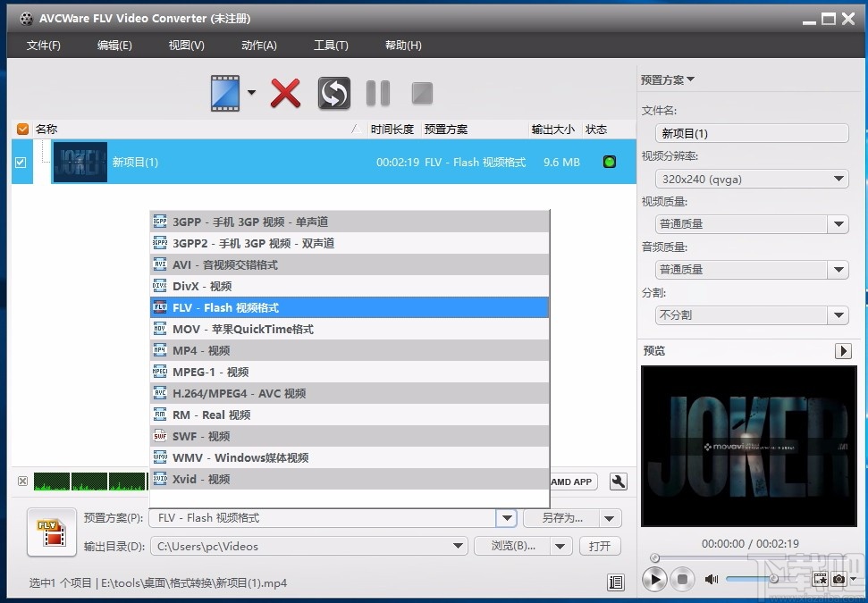Expand the 另存为 dropdown arrow
868x603 pixels.
[611, 517]
